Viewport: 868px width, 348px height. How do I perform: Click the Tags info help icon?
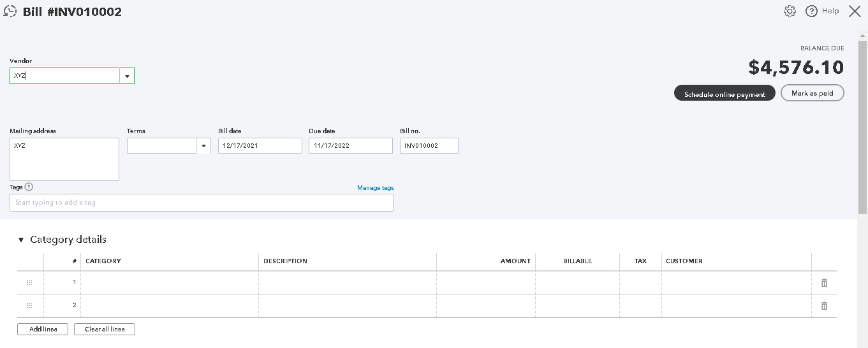pyautogui.click(x=29, y=187)
